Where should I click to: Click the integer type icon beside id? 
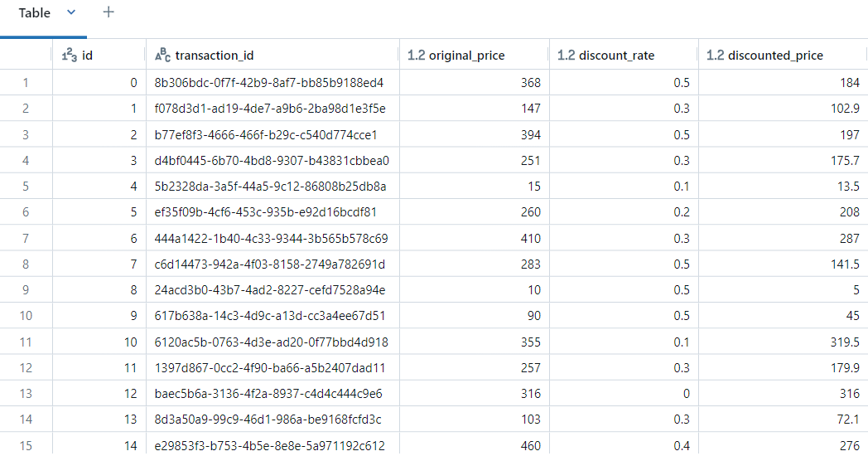pos(70,56)
